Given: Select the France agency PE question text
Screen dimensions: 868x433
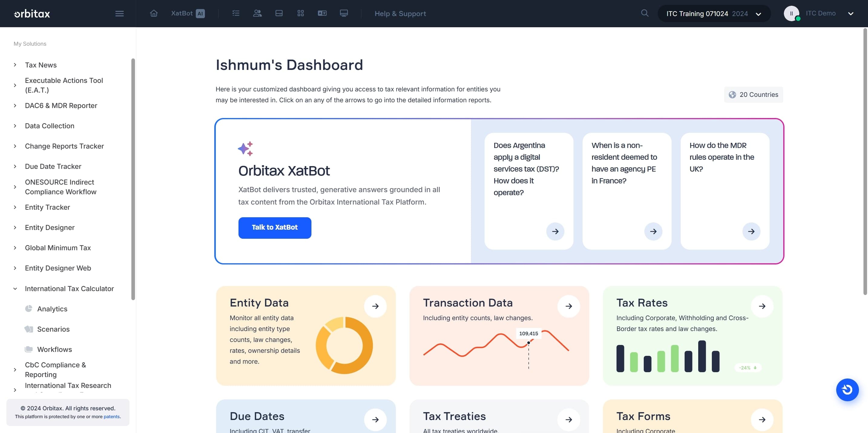Looking at the screenshot, I should [x=624, y=163].
